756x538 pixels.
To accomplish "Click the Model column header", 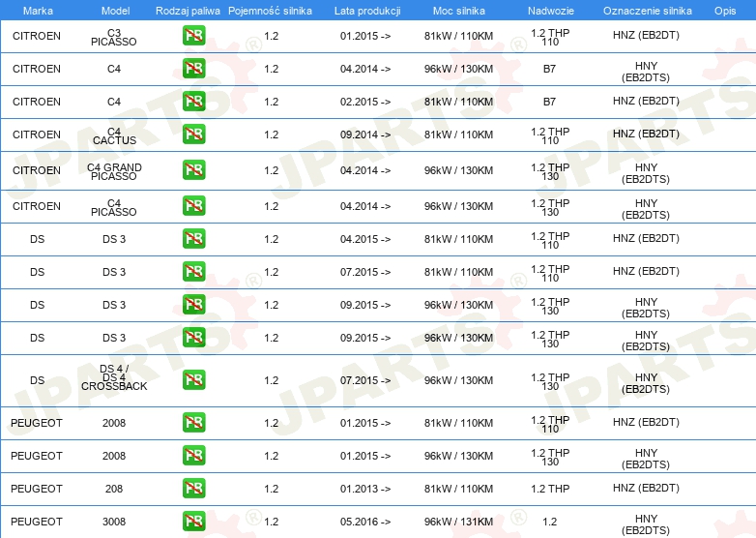I will (116, 11).
